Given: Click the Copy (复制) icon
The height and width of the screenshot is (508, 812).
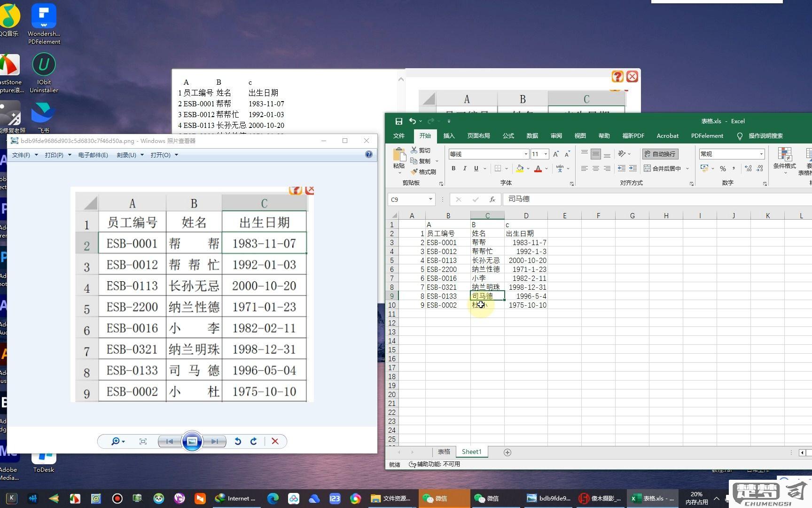Looking at the screenshot, I should (414, 161).
